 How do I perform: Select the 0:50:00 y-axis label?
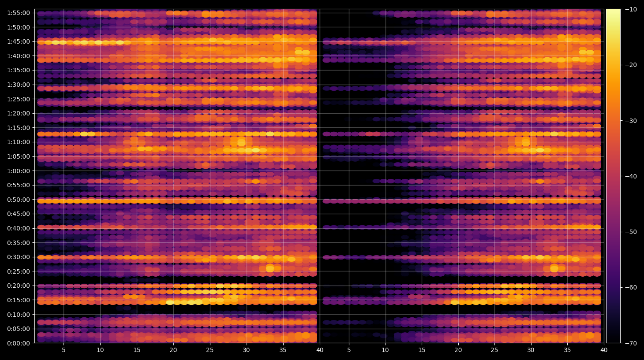point(19,200)
